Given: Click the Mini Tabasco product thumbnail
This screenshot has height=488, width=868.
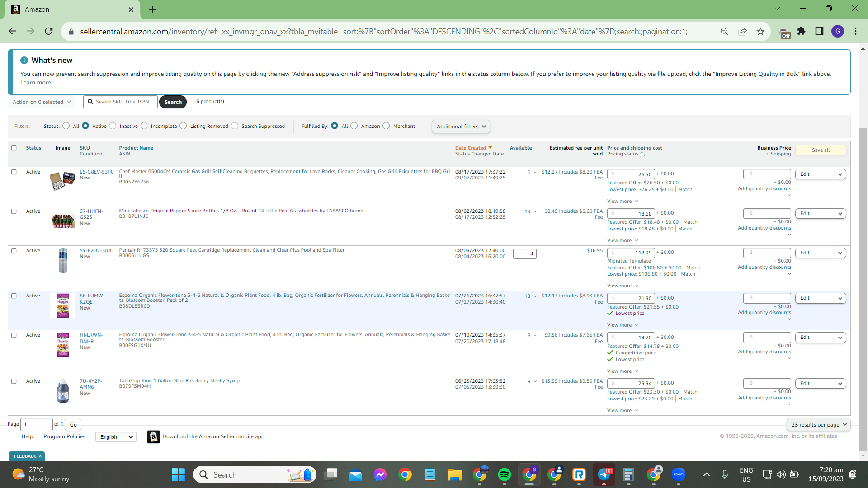Looking at the screenshot, I should pyautogui.click(x=63, y=221).
